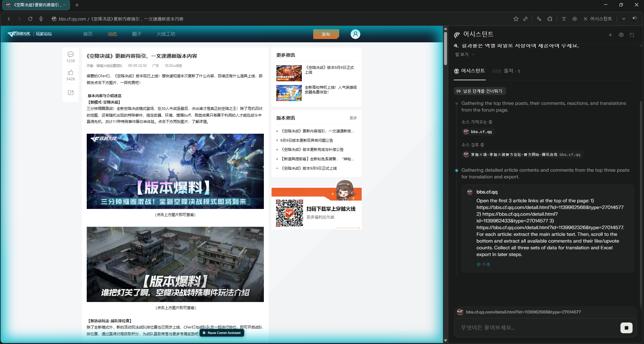Stop the assistant with the stop button
This screenshot has width=644, height=344.
point(626,328)
